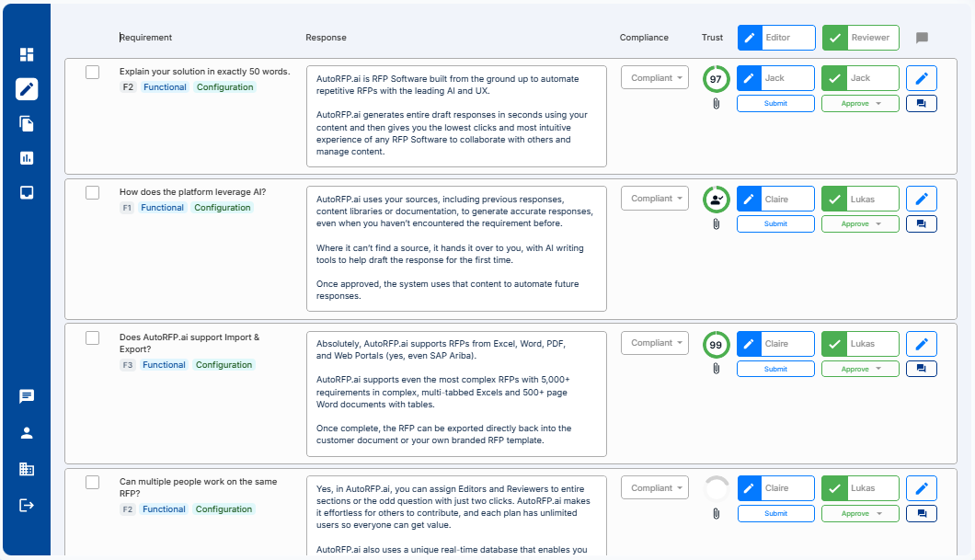The image size is (975, 560).
Task: Click loading trust circle in multiple people row
Action: click(717, 489)
